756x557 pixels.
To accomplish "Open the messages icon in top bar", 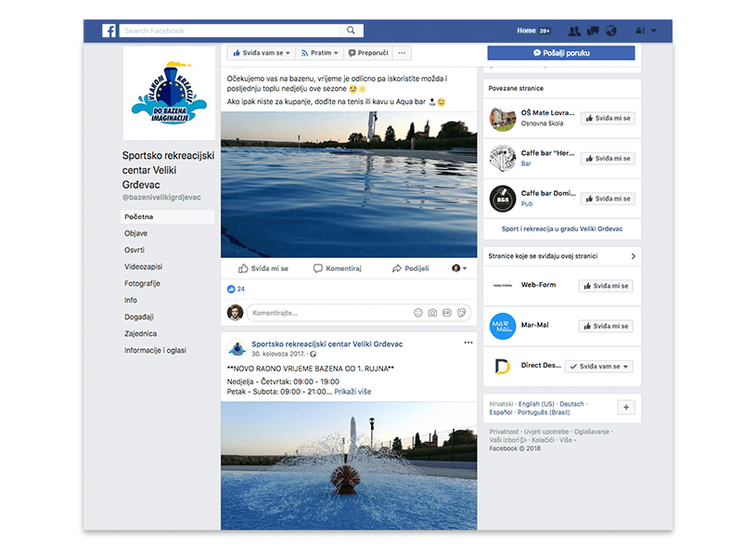I will 593,31.
